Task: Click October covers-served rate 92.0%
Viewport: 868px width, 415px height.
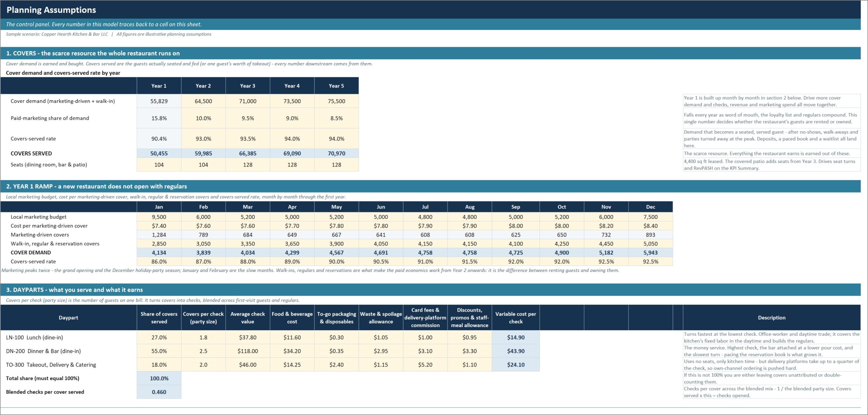Action: 561,261
